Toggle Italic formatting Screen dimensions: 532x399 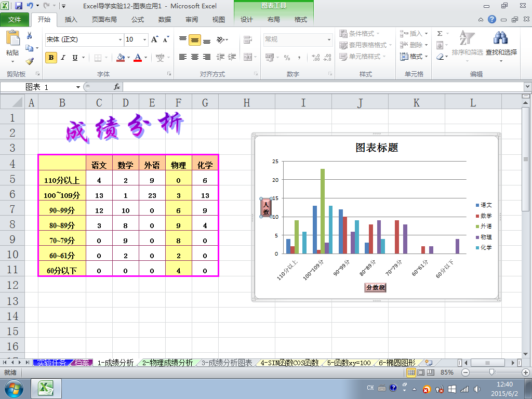click(x=63, y=57)
